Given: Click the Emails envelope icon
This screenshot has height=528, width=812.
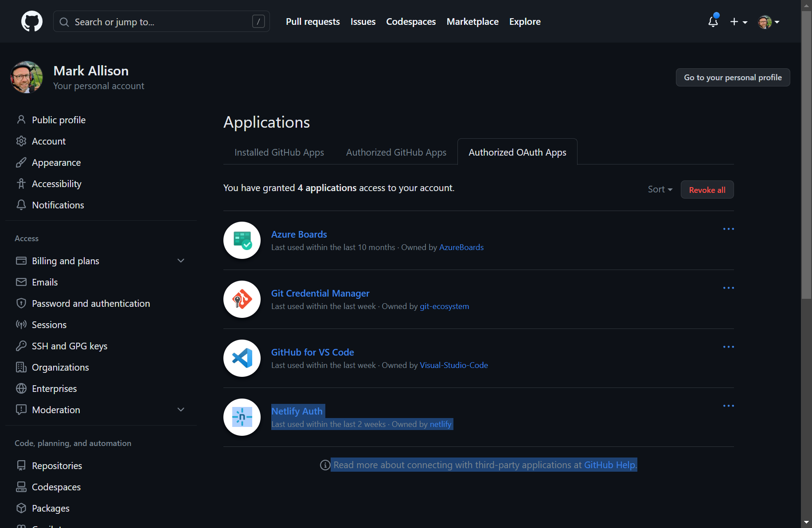Looking at the screenshot, I should (x=21, y=282).
